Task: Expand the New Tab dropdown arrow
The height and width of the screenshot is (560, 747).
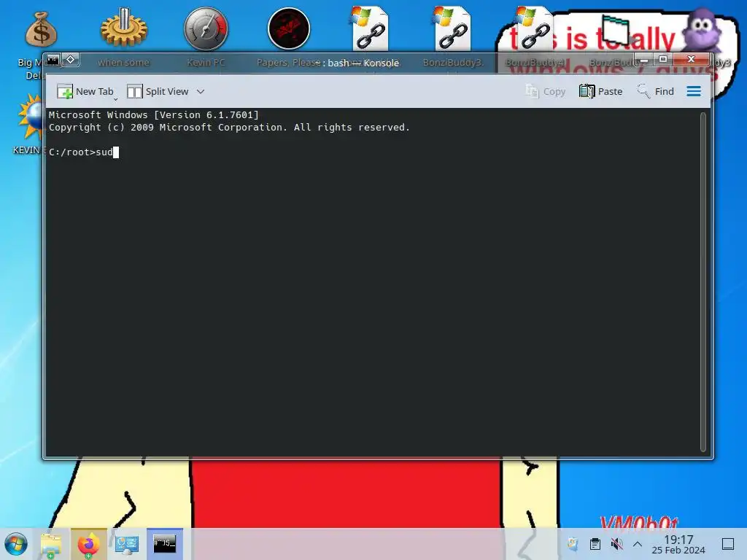Action: pyautogui.click(x=115, y=98)
